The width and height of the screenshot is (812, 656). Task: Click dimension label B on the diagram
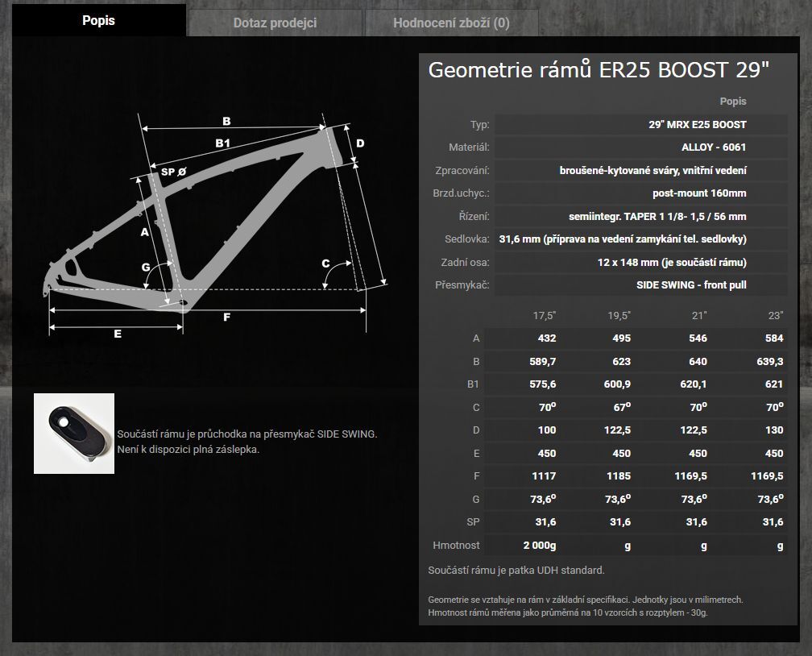(x=226, y=121)
